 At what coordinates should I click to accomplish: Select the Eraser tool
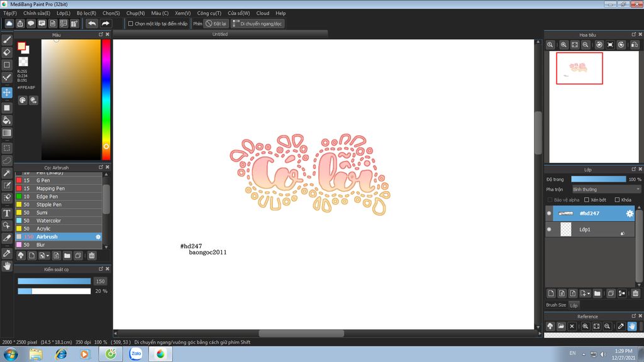(x=7, y=52)
